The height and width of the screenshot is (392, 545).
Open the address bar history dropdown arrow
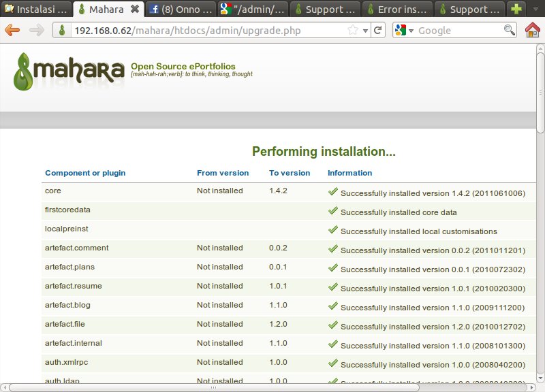pos(365,31)
